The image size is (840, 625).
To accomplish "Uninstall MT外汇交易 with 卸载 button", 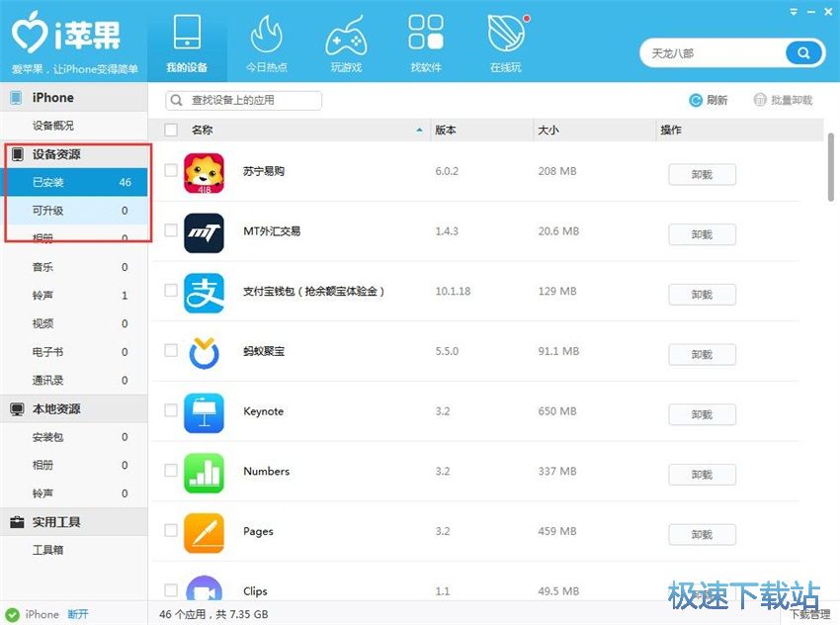I will coord(702,234).
